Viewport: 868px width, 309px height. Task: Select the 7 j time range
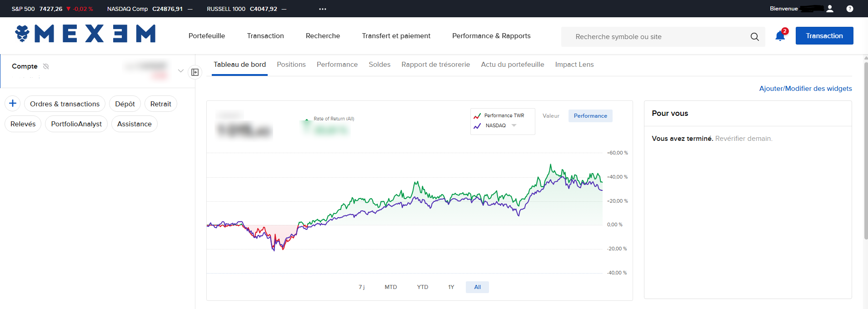(362, 287)
